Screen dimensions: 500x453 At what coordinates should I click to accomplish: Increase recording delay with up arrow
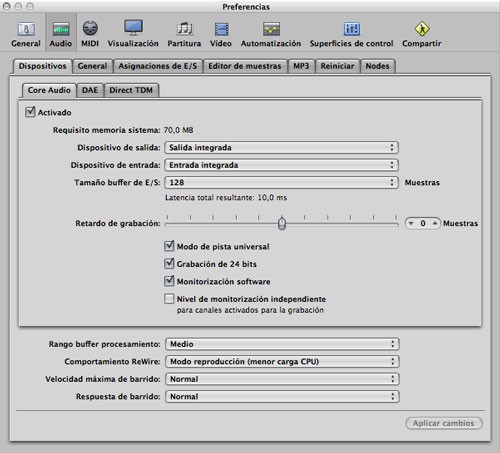click(435, 223)
